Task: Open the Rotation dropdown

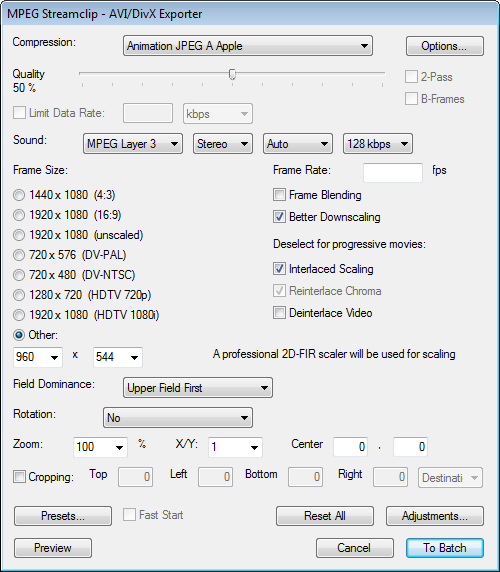Action: point(178,418)
